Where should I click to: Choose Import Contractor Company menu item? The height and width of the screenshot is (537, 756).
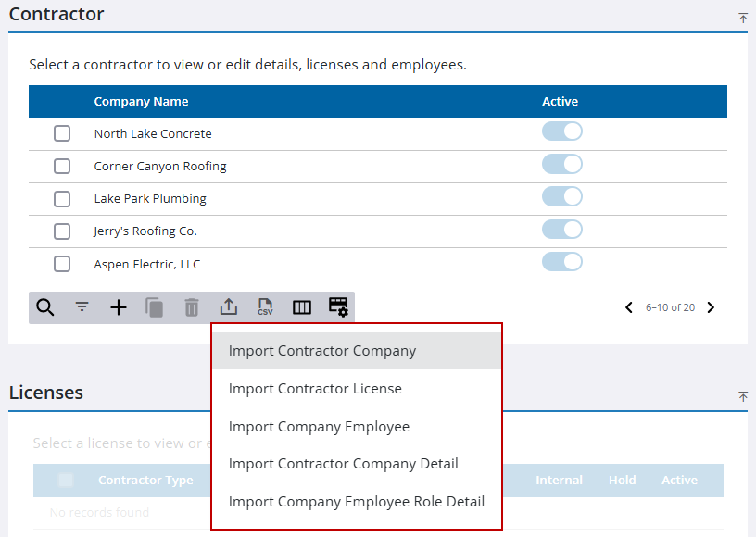322,351
